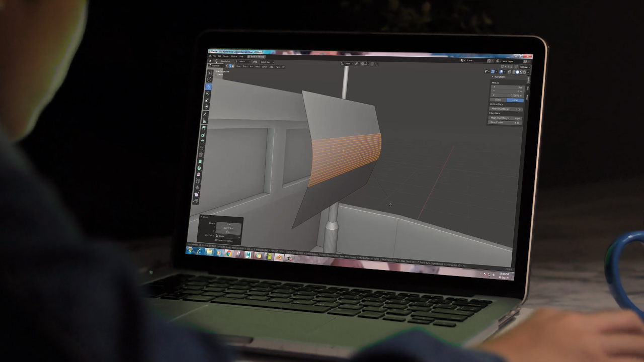Open Global transform orientation dropdown

[x=347, y=64]
